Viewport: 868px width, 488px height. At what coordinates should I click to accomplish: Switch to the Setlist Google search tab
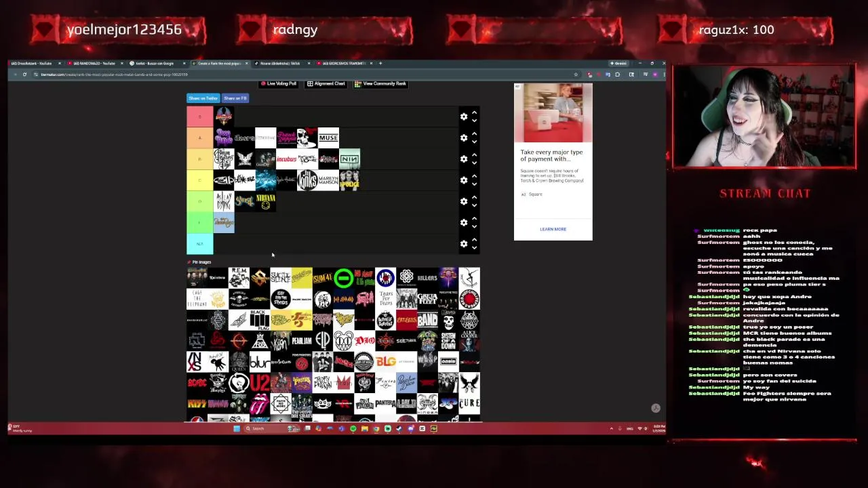[x=156, y=64]
